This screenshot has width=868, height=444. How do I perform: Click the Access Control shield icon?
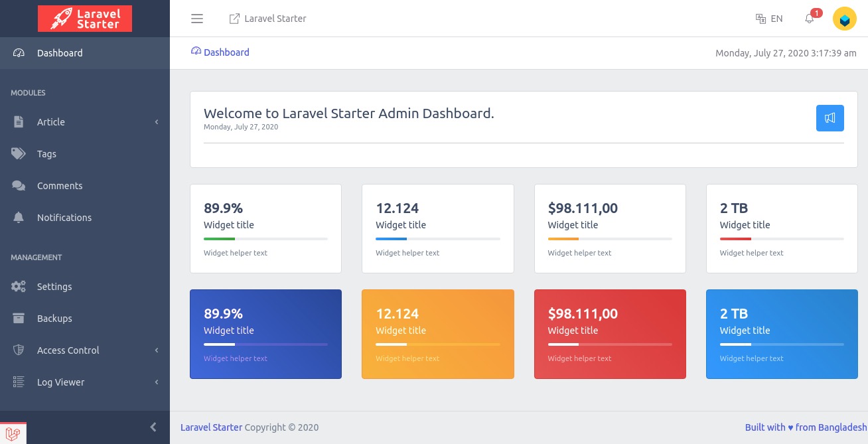tap(19, 350)
